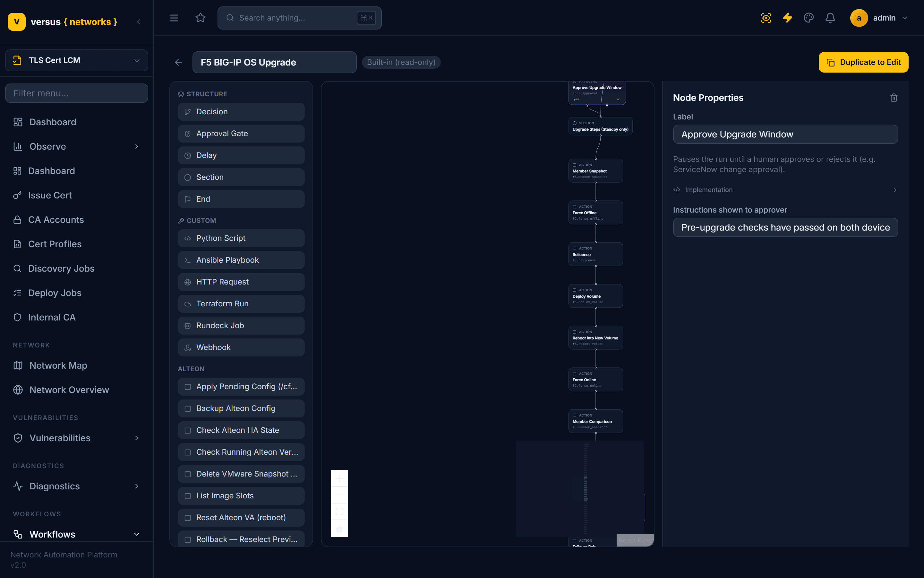This screenshot has width=924, height=578.
Task: Expand the Implementation section
Action: 785,189
